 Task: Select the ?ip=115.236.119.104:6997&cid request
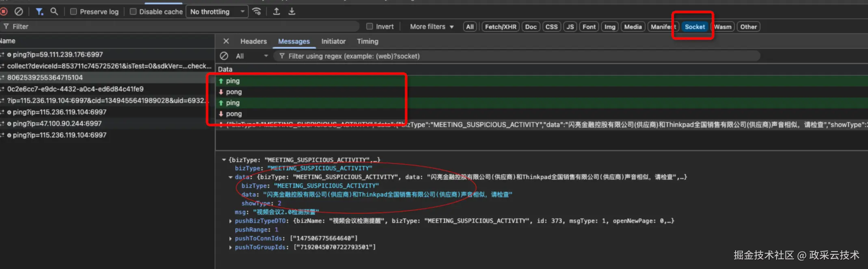tap(107, 100)
